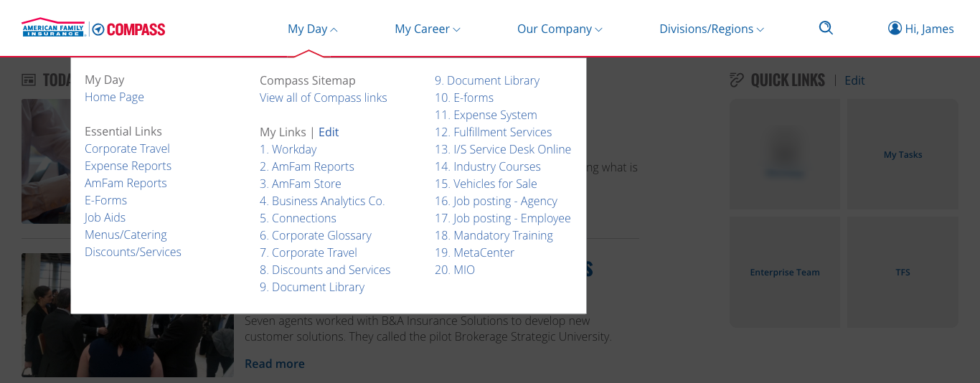Click View all of Compass links

tap(323, 98)
